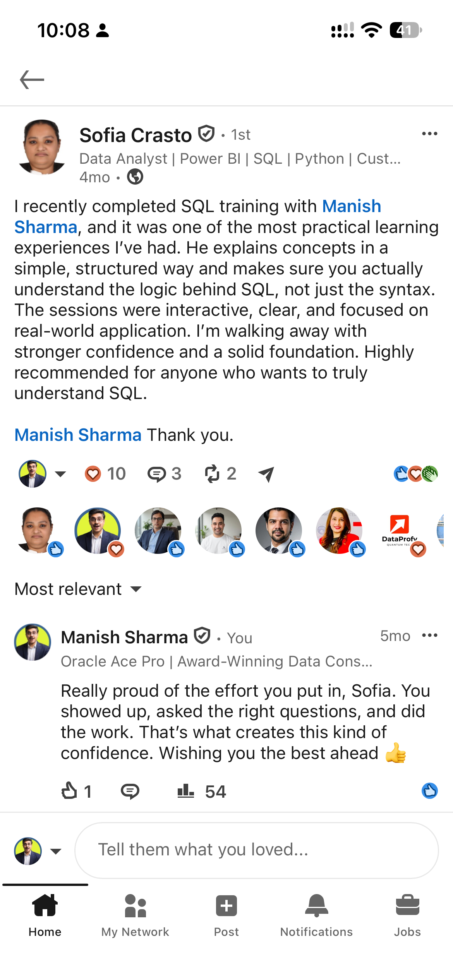453x980 pixels.
Task: Expand comment-as profile dropdown arrow
Action: click(x=56, y=851)
